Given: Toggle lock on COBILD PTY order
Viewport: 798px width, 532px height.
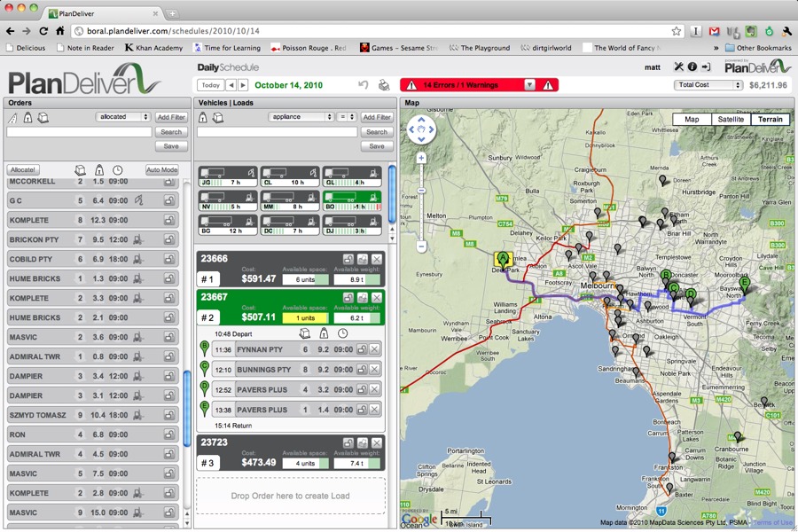Looking at the screenshot, I should [x=169, y=259].
